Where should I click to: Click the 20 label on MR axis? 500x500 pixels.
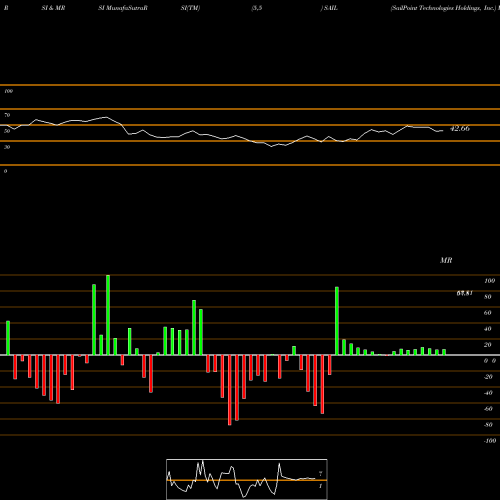point(488,345)
